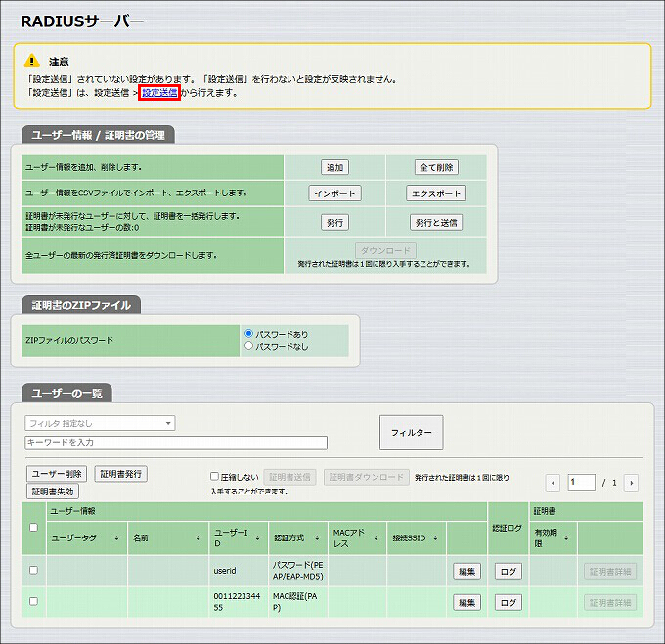Open ログ for the userid row
The image size is (665, 644).
[x=509, y=571]
